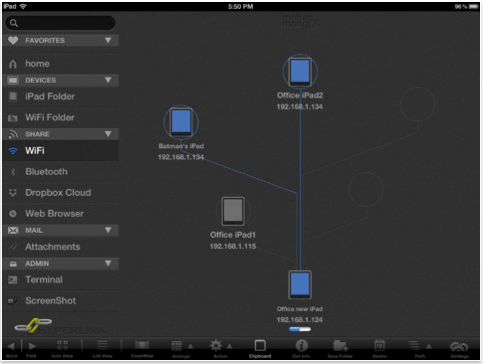
Task: Click the Forward arrow in toolbar
Action: pyautogui.click(x=31, y=347)
